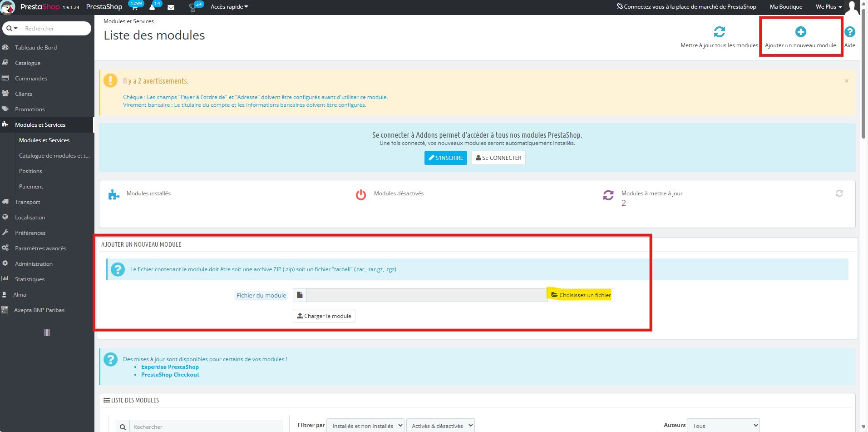Select the Catalogue de modules submenu item

click(x=54, y=156)
